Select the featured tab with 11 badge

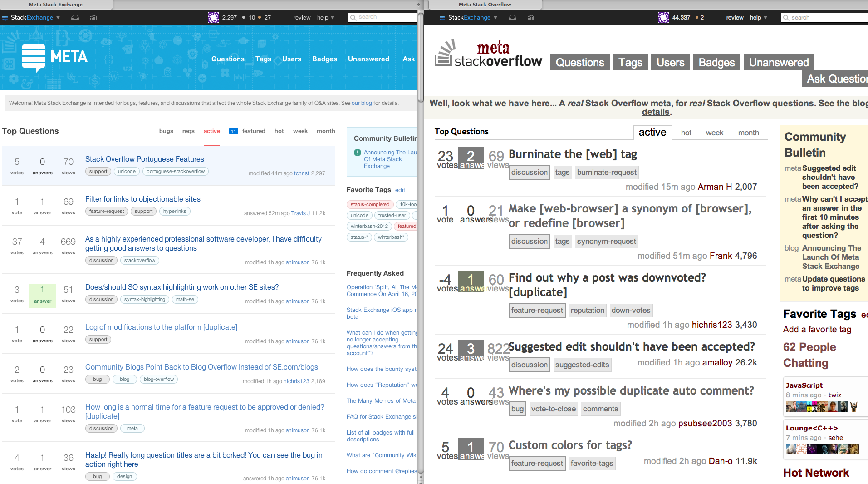pos(247,131)
